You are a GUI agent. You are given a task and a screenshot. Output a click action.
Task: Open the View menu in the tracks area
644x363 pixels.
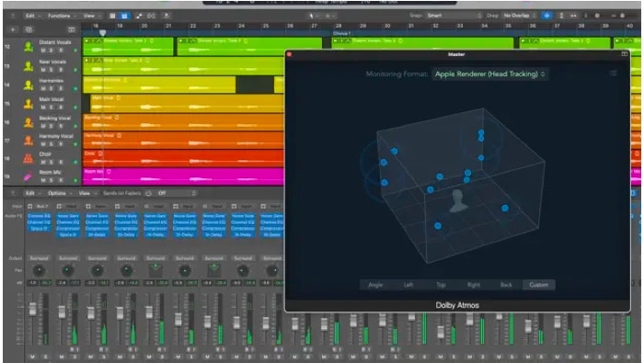(92, 16)
